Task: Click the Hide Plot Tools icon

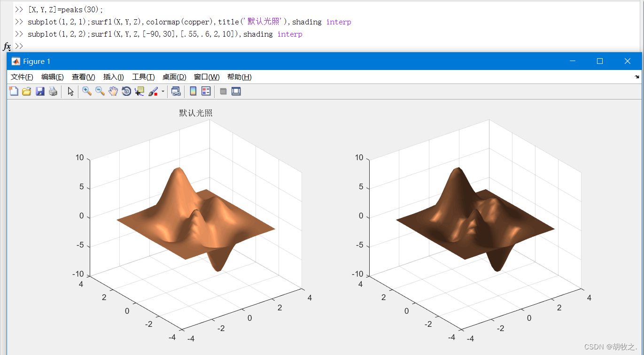Action: pyautogui.click(x=224, y=92)
